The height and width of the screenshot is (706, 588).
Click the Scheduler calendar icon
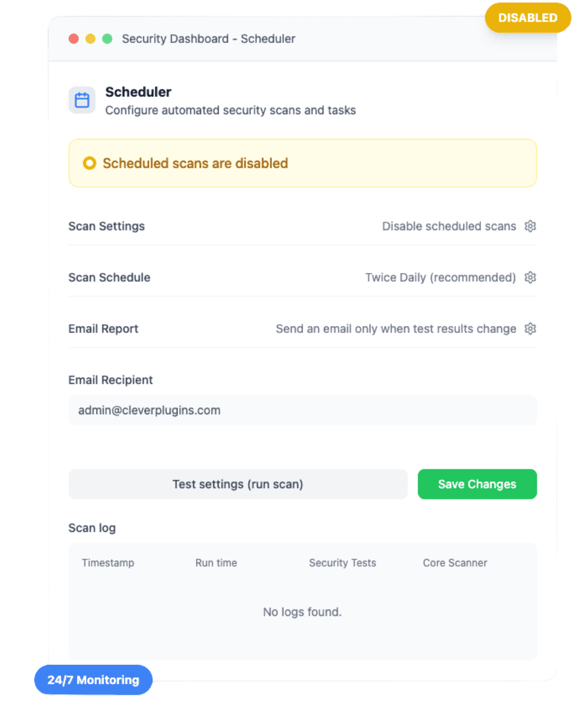pyautogui.click(x=82, y=100)
